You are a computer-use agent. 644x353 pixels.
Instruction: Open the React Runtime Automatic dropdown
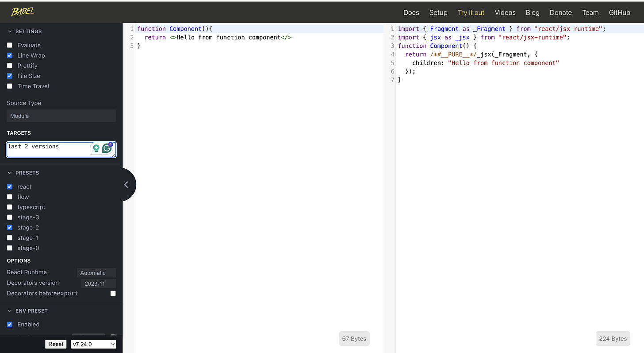[96, 273]
